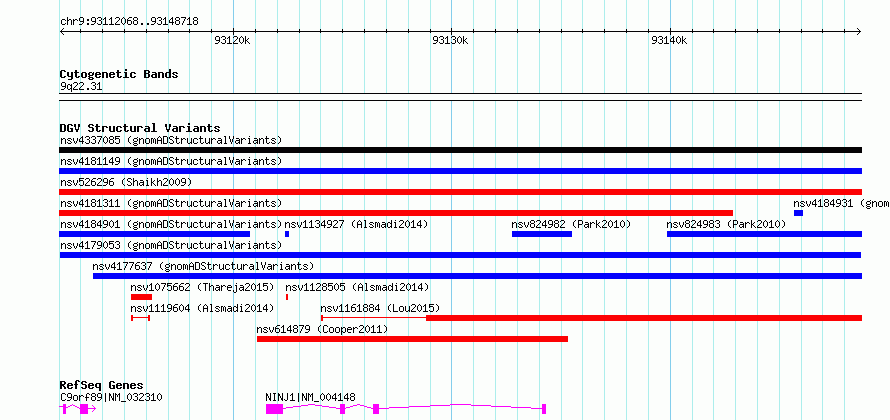
Task: Click the C9orf89 gene model glyph
Action: point(78,409)
